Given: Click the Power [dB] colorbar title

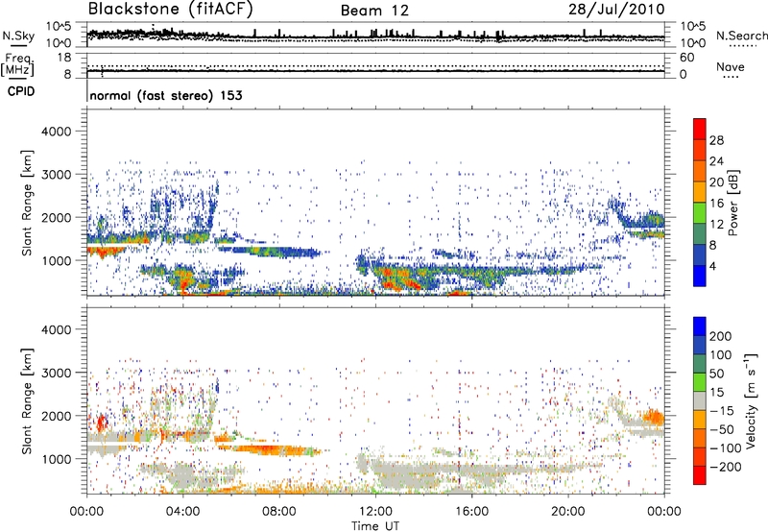Looking at the screenshot, I should 733,203.
